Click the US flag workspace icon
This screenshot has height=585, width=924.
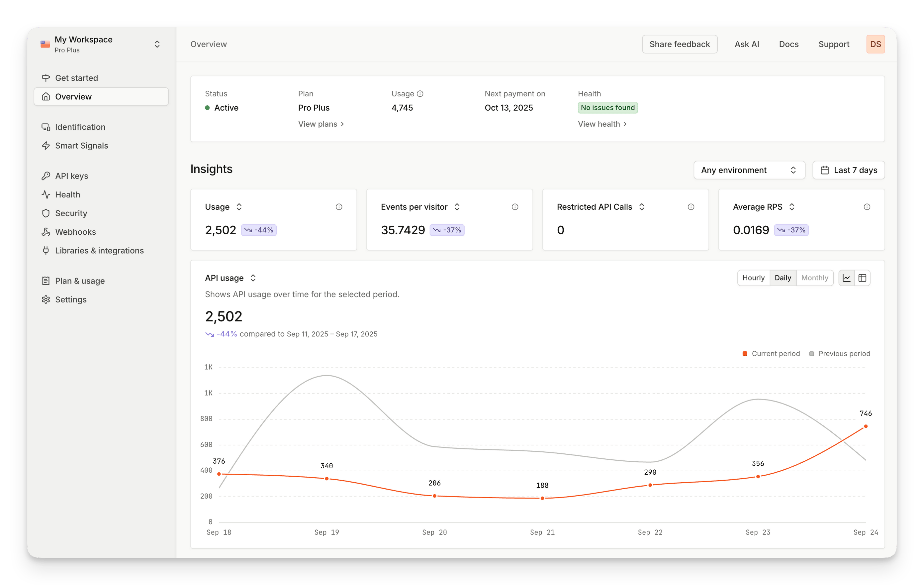click(x=45, y=44)
